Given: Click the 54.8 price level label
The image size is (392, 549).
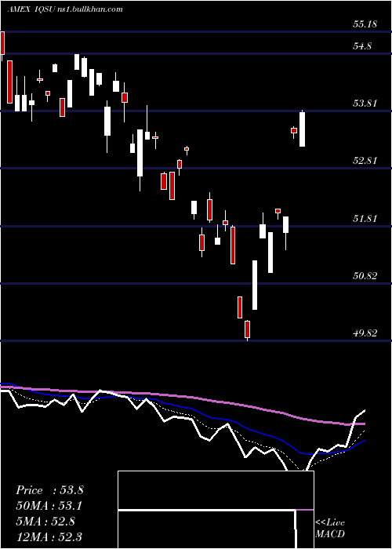Looking at the screenshot, I should pyautogui.click(x=362, y=46).
